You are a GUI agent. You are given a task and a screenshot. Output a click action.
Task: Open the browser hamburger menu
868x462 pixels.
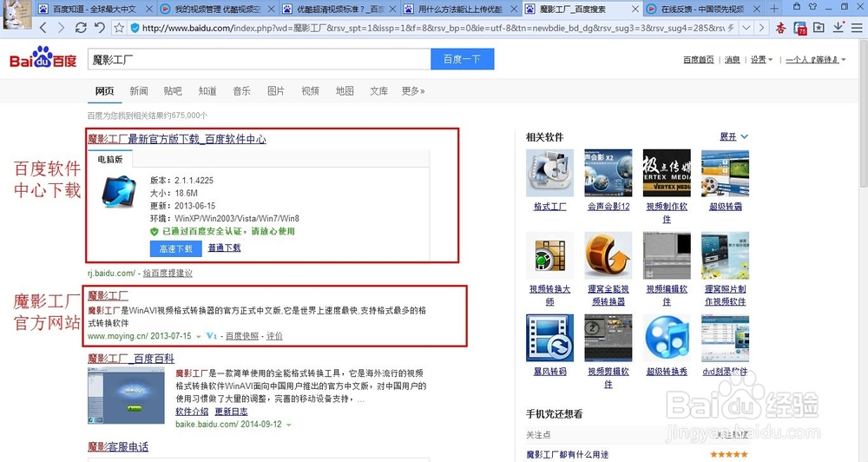[857, 28]
